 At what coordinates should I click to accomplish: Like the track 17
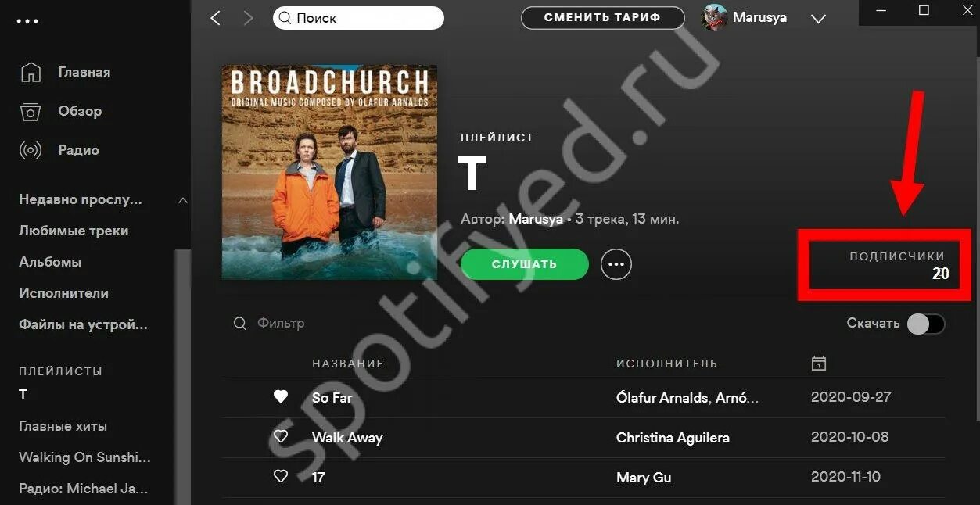click(281, 477)
